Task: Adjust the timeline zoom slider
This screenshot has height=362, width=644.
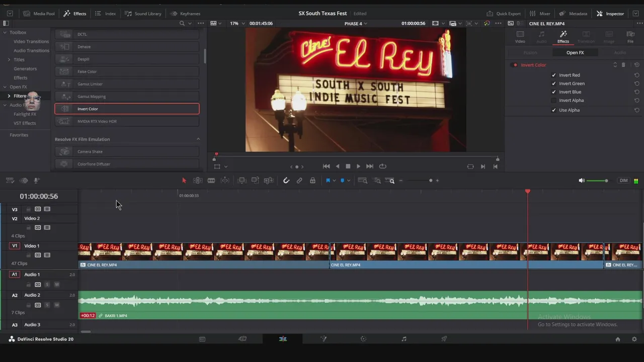Action: pos(419,180)
